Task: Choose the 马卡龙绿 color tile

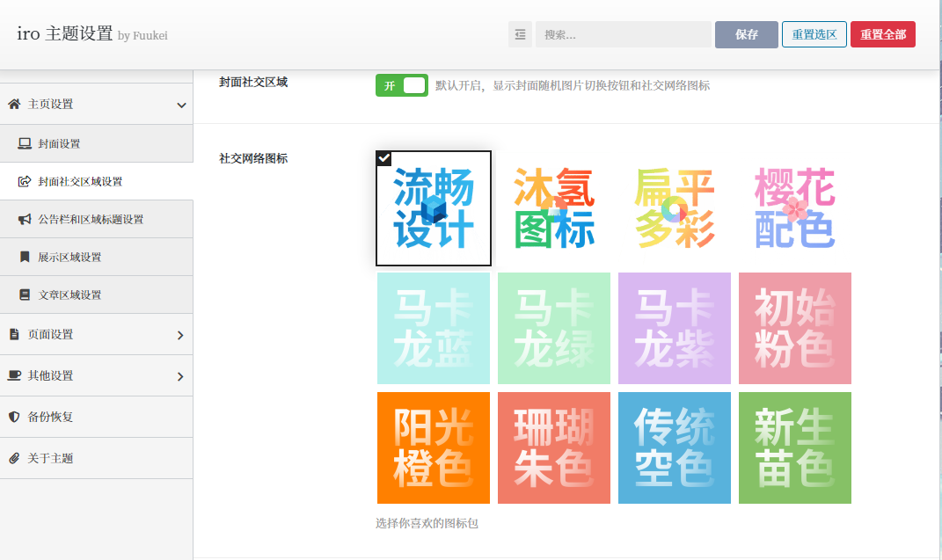Action: coord(554,328)
